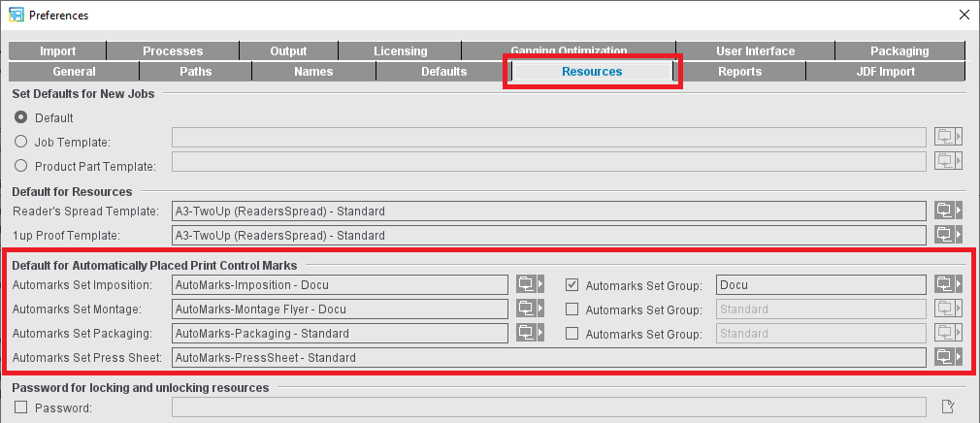Open resource browser for Reader's Spread Template
This screenshot has width=980, height=423.
coord(947,211)
